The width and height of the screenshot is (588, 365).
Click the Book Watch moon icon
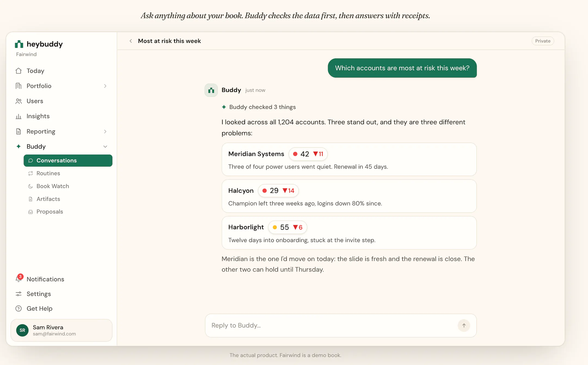click(30, 186)
